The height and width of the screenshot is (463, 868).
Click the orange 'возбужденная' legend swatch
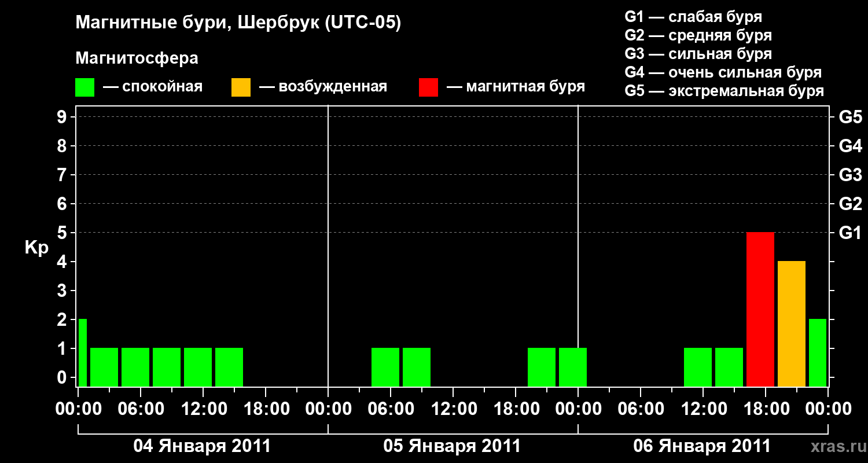point(241,87)
